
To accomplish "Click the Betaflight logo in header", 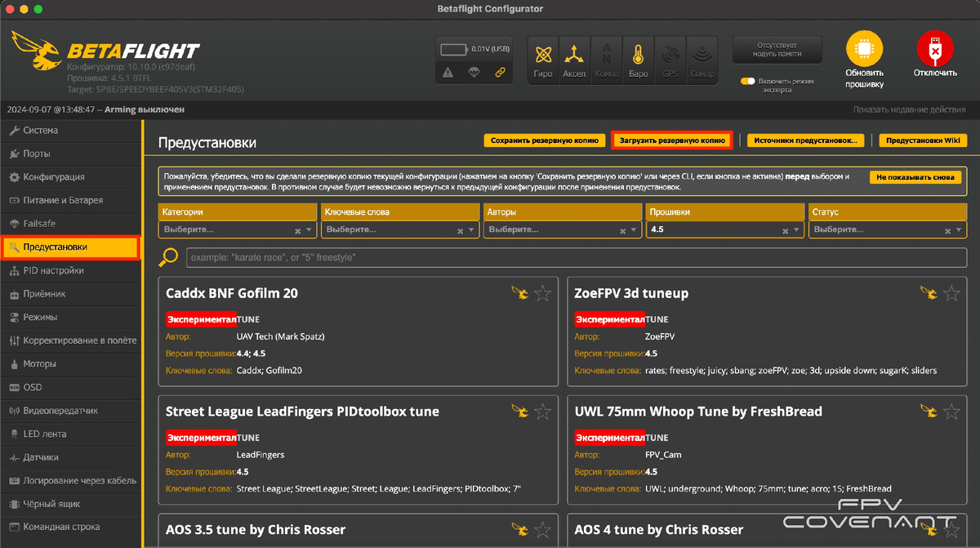I will click(105, 51).
